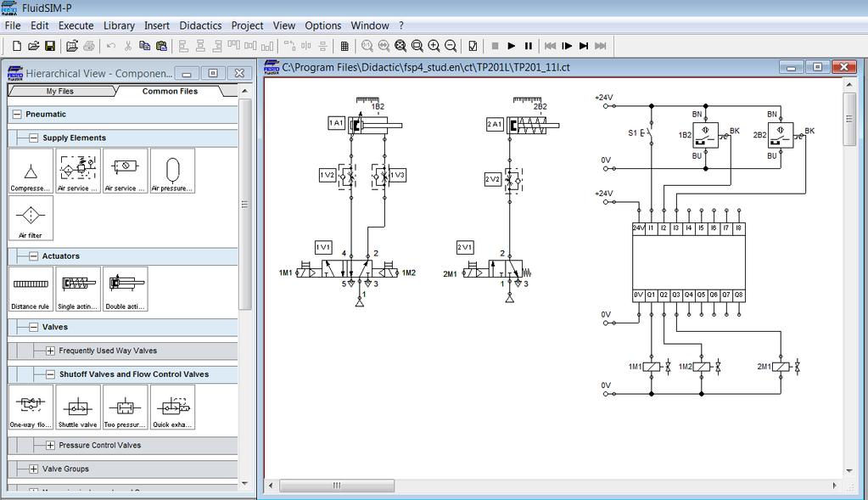The height and width of the screenshot is (500, 868).
Task: Start the circuit simulation
Action: (512, 46)
